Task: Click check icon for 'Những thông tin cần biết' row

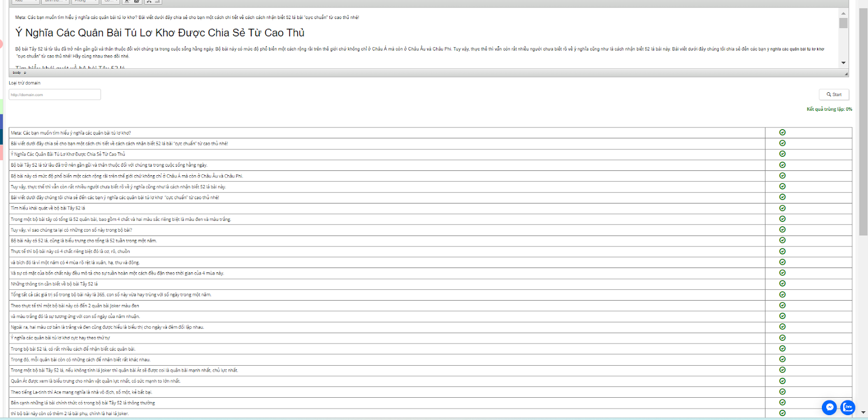Action: point(782,283)
